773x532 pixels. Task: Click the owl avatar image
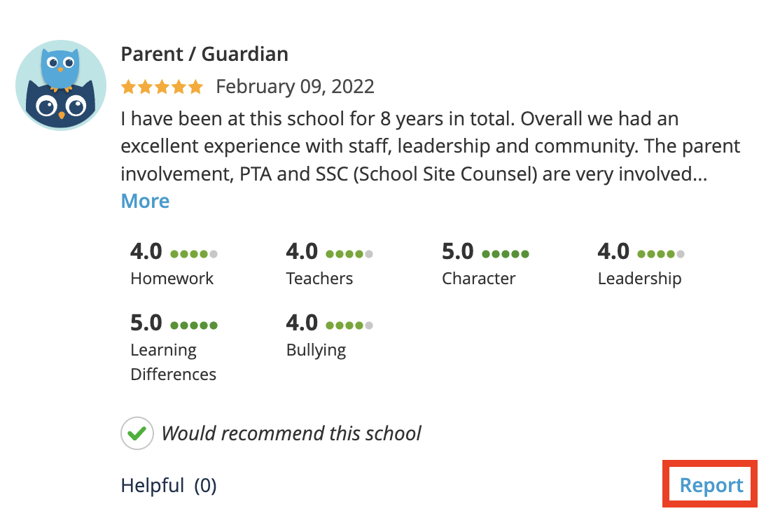61,85
